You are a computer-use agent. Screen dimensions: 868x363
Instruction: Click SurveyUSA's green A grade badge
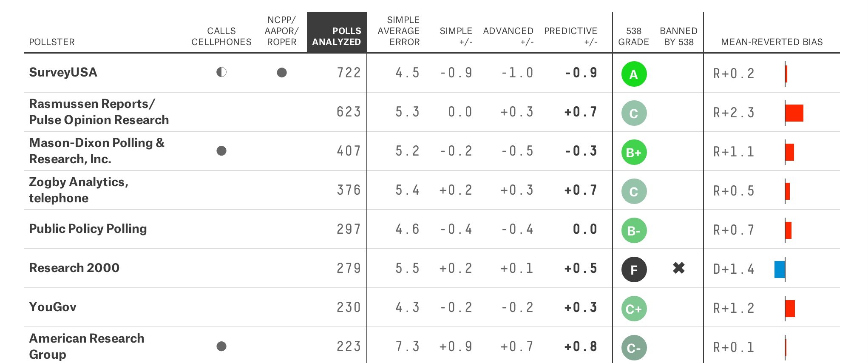[634, 74]
